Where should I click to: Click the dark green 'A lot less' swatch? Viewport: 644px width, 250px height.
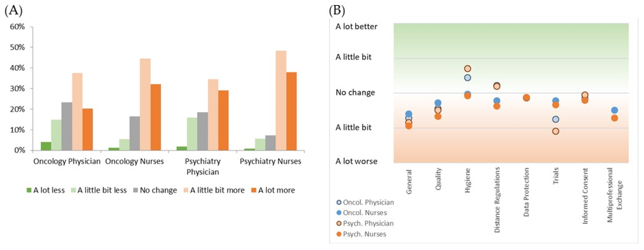29,190
